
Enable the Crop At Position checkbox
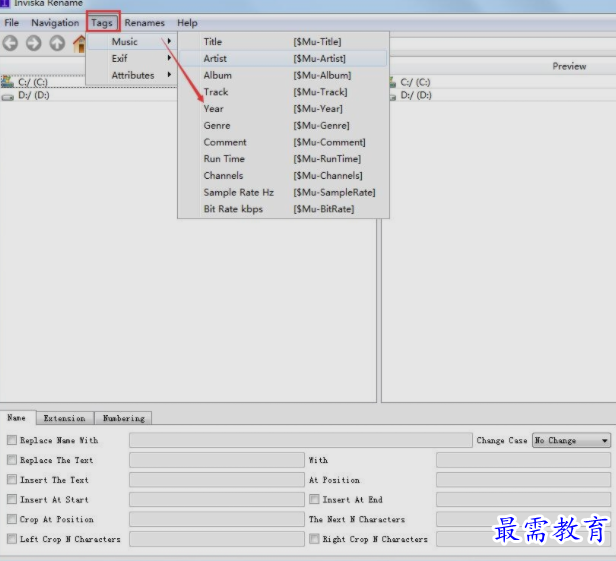pos(12,519)
